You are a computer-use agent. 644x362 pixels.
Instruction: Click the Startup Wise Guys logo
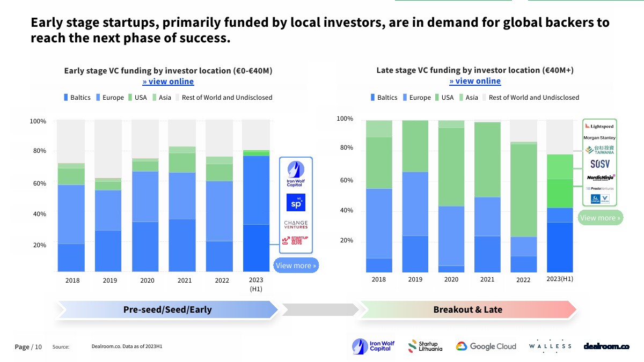point(296,240)
